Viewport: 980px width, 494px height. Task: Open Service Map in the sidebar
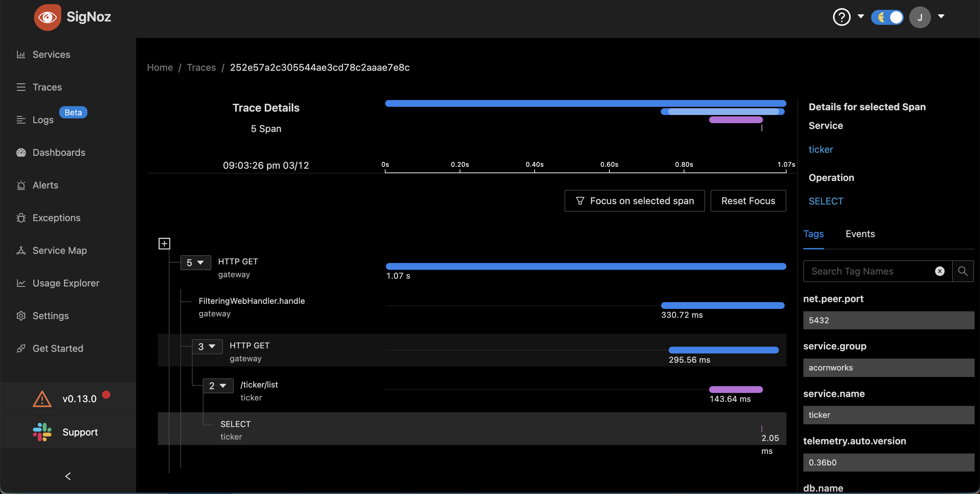60,251
